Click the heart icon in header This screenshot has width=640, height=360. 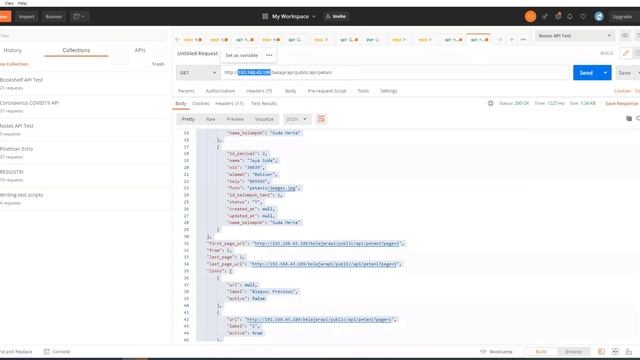pos(583,16)
